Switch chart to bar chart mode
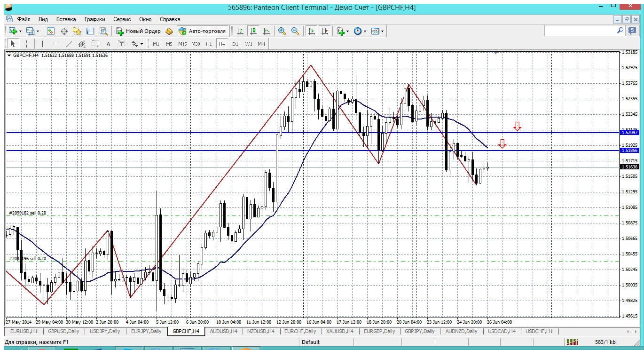This screenshot has width=644, height=350. tap(240, 31)
